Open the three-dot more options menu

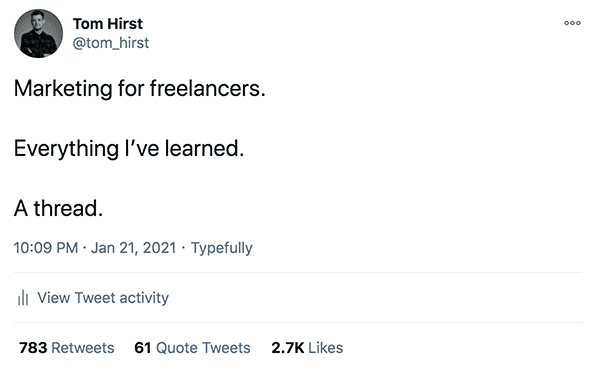[572, 23]
